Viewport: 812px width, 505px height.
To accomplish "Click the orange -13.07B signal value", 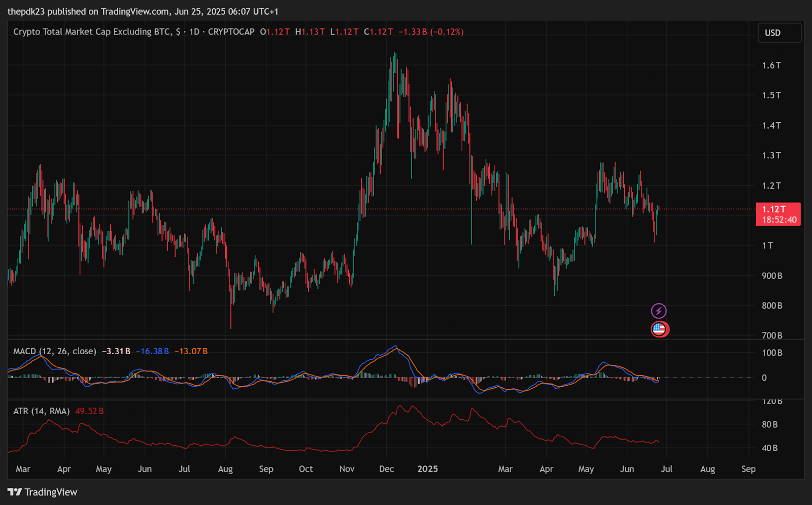I will point(191,351).
